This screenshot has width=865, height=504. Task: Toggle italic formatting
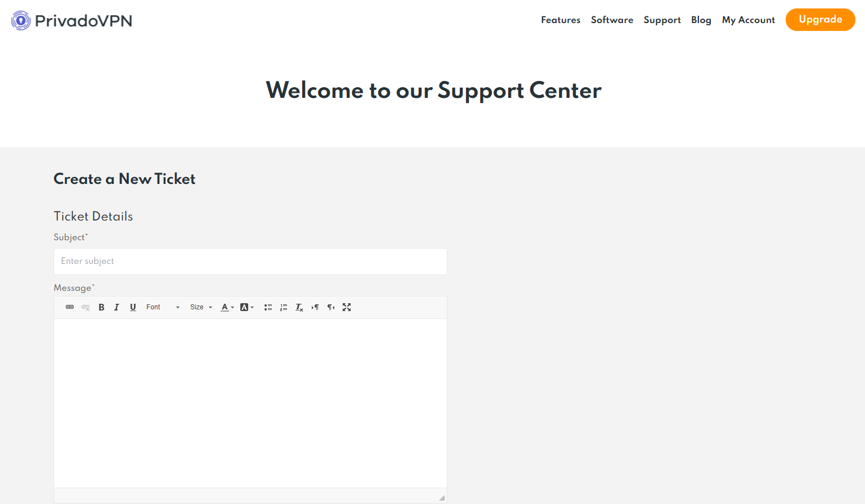click(116, 307)
